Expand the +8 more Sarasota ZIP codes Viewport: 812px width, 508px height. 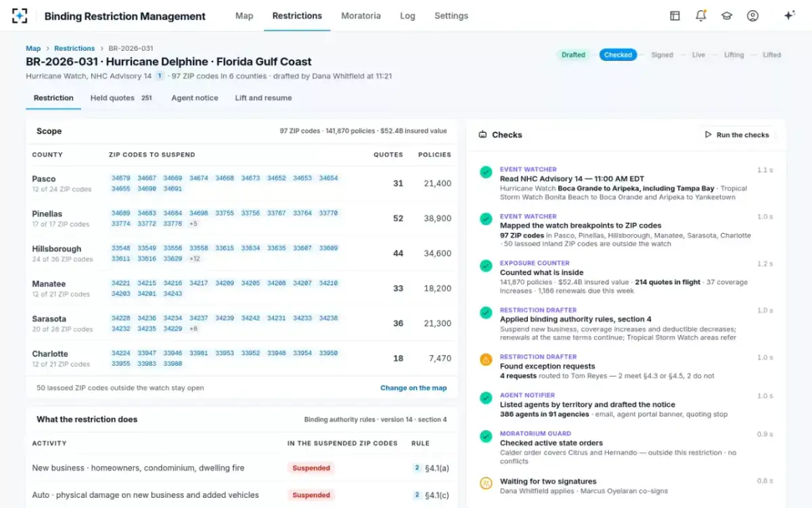coord(194,329)
